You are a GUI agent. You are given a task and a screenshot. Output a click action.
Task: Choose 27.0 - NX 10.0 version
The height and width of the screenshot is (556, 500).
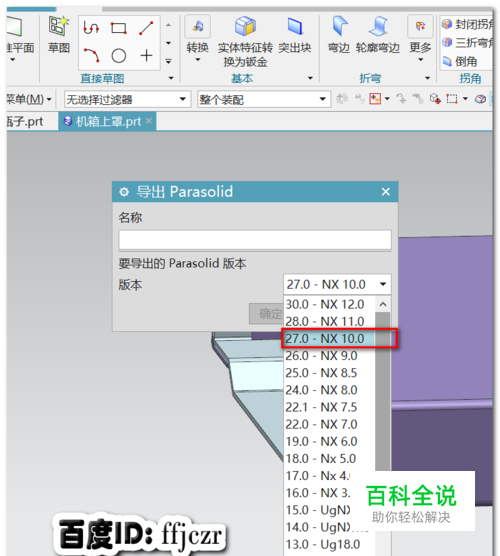329,338
